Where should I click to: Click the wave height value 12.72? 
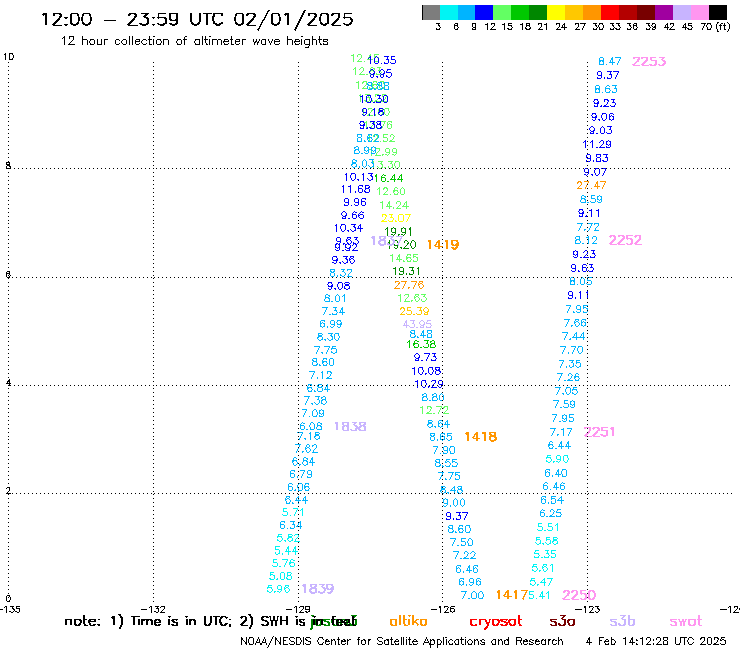[434, 410]
